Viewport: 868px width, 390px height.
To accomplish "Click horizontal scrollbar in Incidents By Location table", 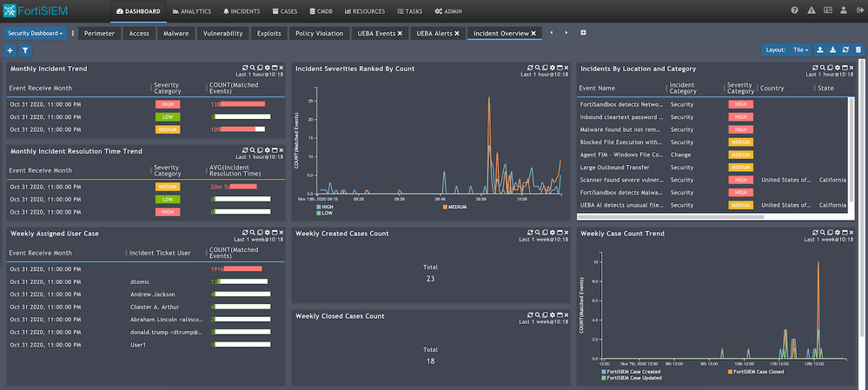I will (669, 216).
